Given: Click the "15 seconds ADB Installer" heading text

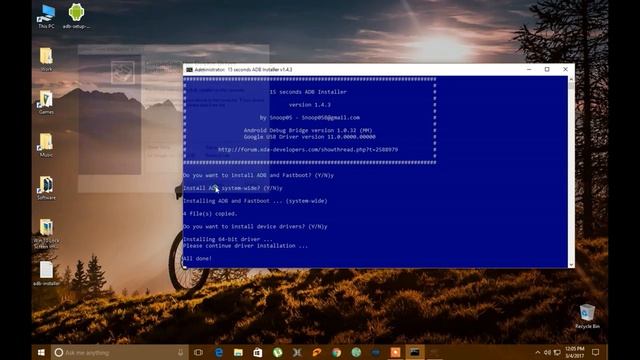Looking at the screenshot, I should coord(308,92).
